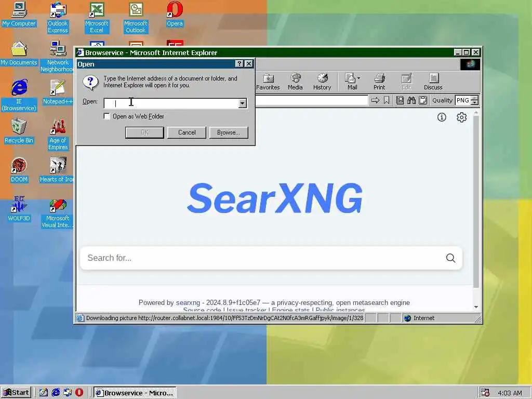This screenshot has width=532, height=399.
Task: Click the binoculars find icon
Action: [411, 100]
